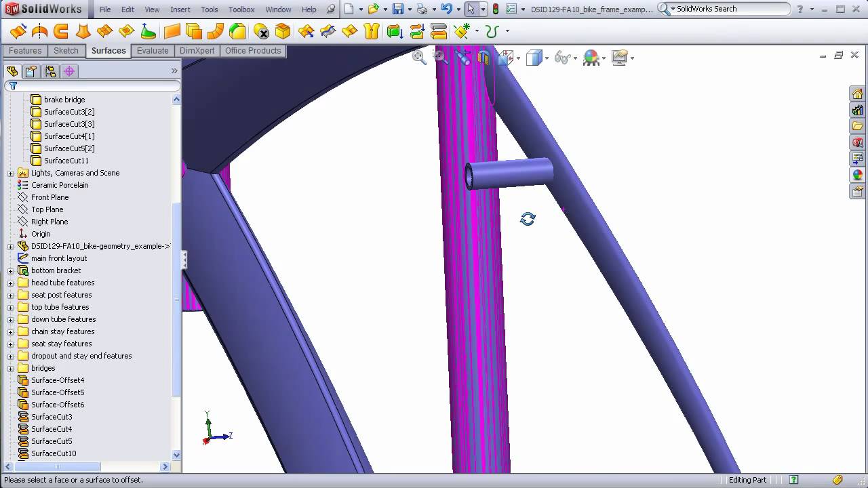Select the Lofted Surface tool
Screen dimensions: 868x488
(83, 31)
